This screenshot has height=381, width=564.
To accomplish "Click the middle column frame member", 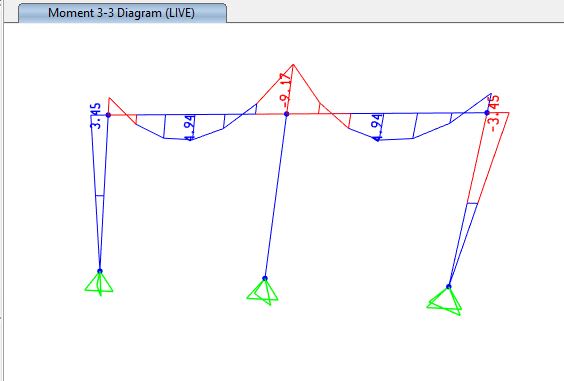I will [276, 196].
